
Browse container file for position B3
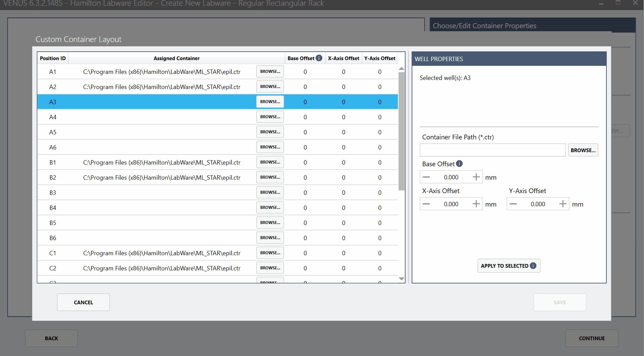click(270, 192)
